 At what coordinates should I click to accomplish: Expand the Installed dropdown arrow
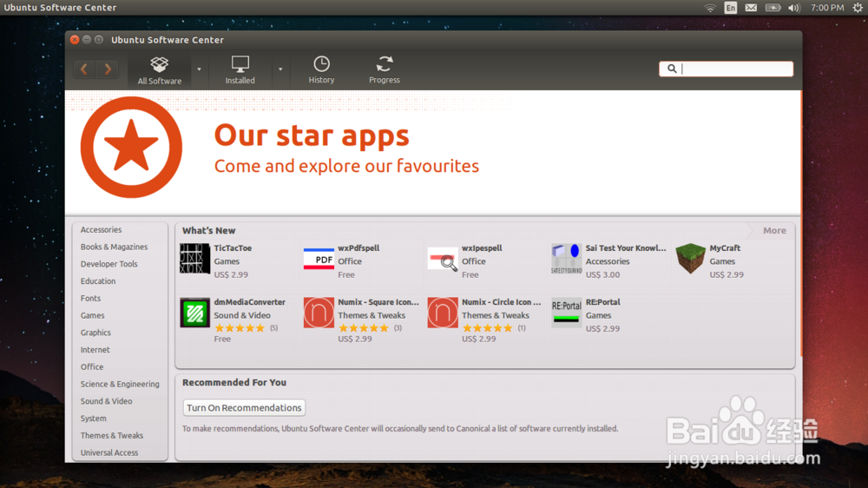coord(280,69)
